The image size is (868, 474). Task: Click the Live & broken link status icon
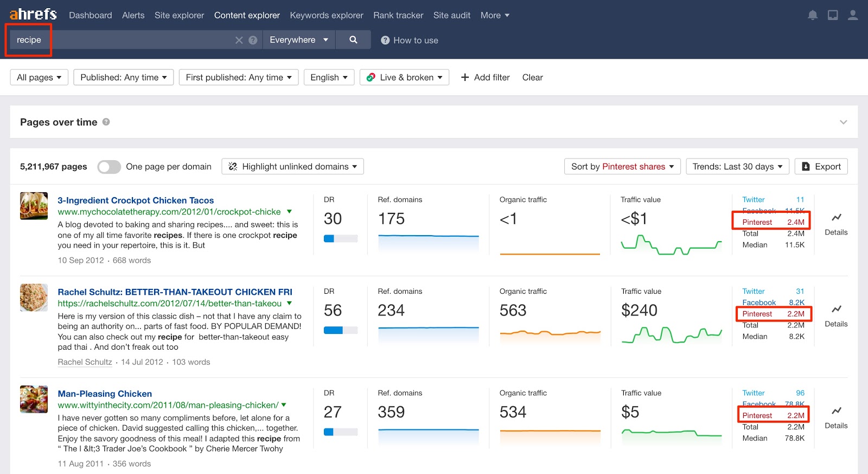371,78
